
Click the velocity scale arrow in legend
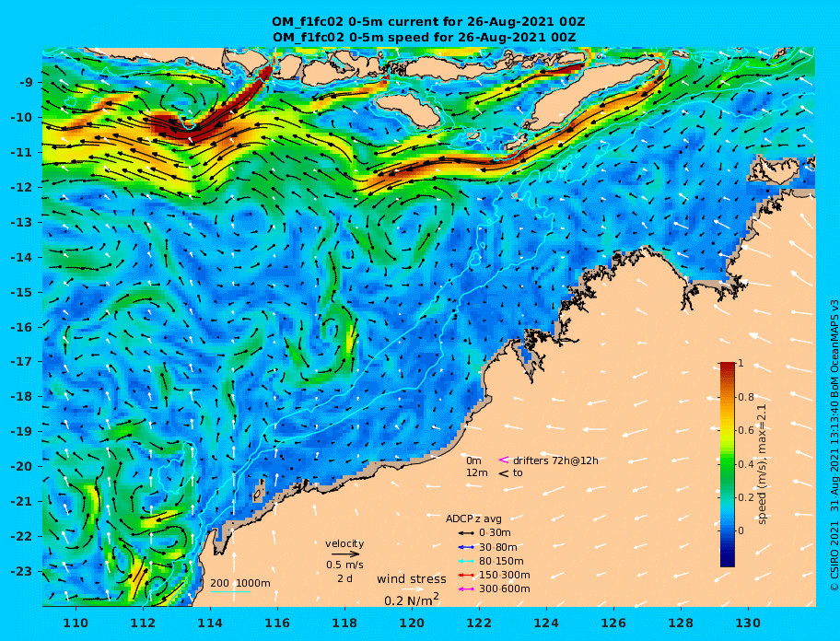tap(346, 554)
